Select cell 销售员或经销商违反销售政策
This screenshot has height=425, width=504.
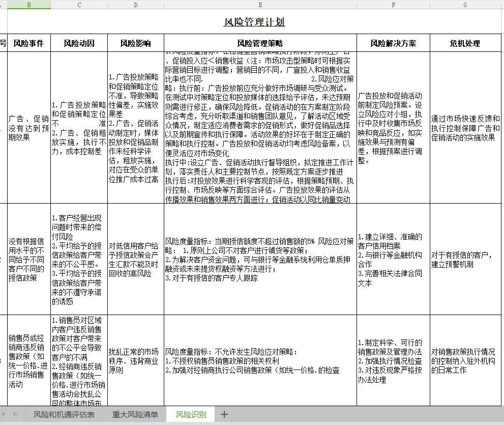29,361
